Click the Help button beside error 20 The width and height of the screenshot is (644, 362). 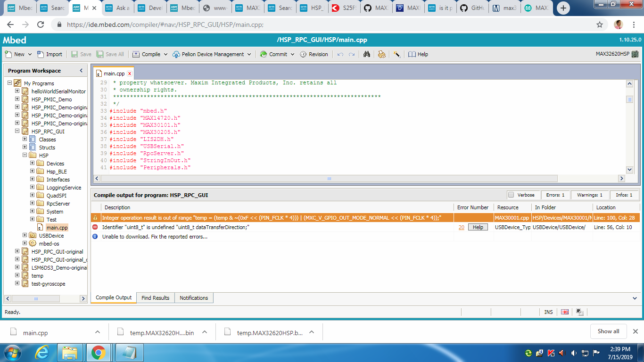[478, 227]
